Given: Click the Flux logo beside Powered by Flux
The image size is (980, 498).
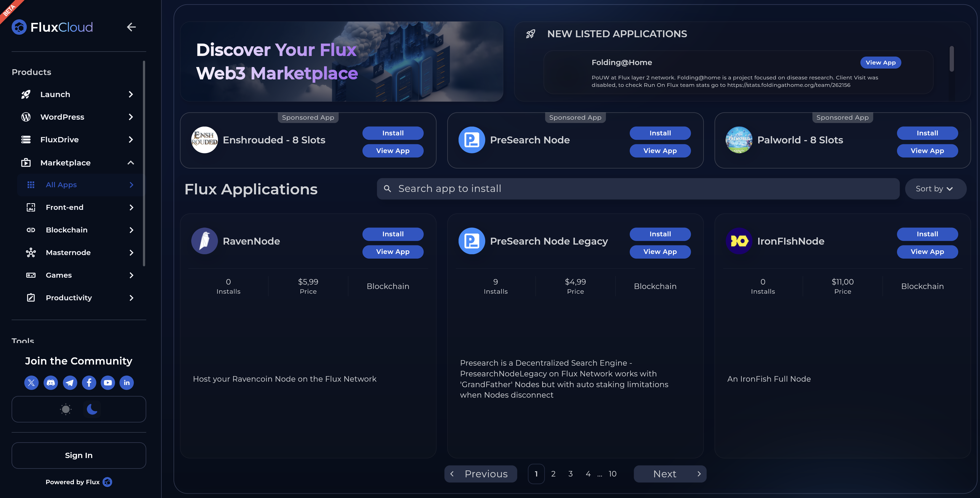Looking at the screenshot, I should 108,482.
